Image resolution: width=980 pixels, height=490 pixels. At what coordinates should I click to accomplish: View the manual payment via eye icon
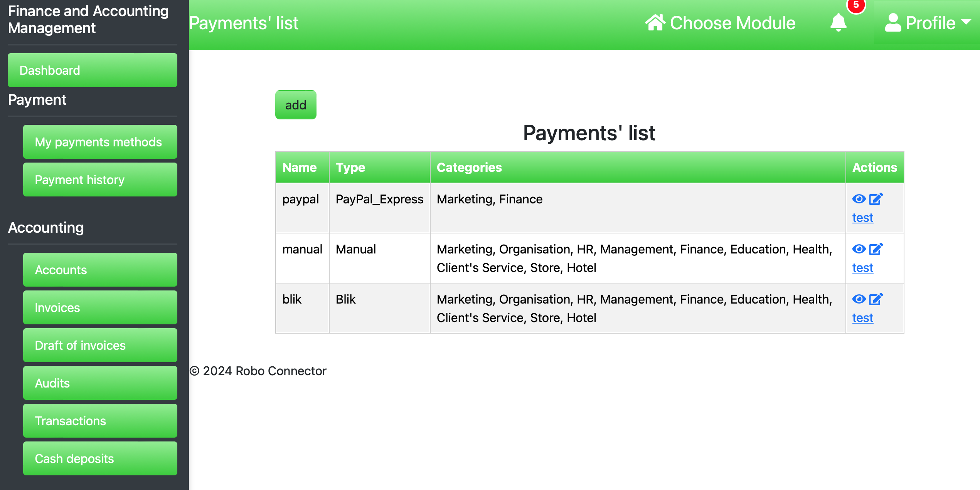click(859, 249)
